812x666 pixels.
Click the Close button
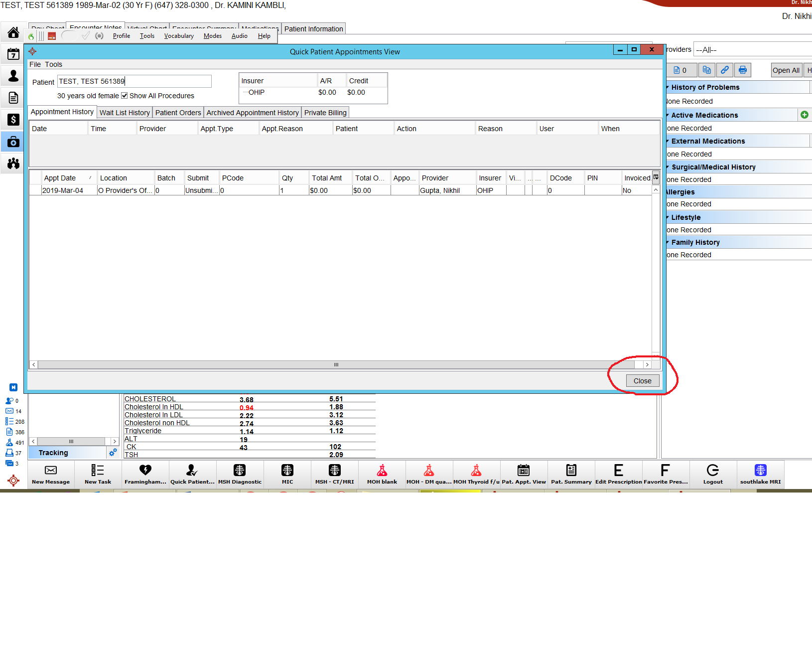(642, 381)
